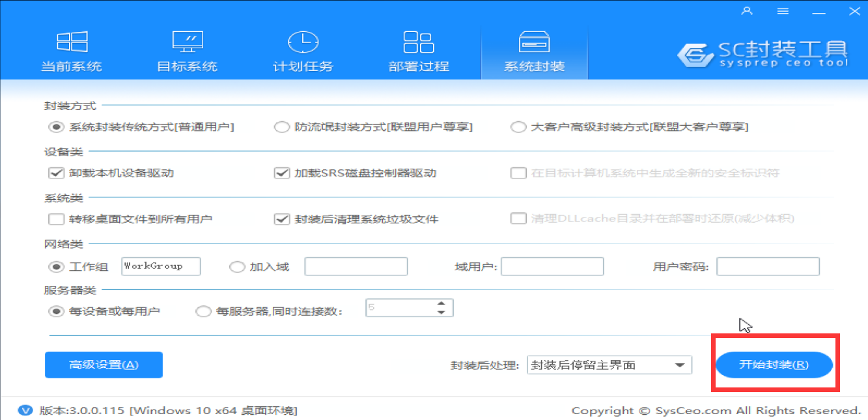Image resolution: width=868 pixels, height=420 pixels.
Task: Select 系统封装传统方式[普通用户] radio option
Action: tap(55, 127)
